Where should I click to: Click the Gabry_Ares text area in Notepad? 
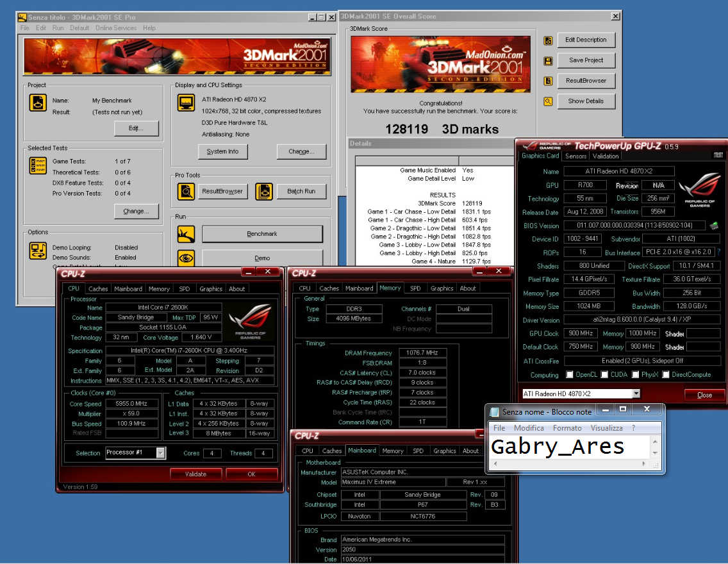(570, 447)
